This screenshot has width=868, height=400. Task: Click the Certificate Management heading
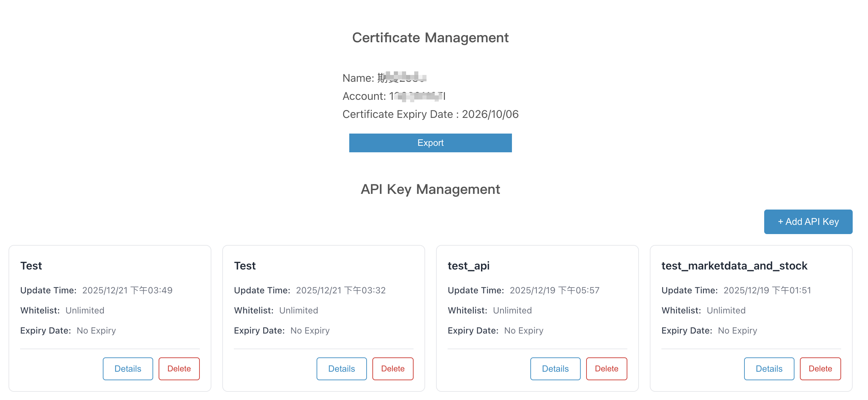(430, 37)
